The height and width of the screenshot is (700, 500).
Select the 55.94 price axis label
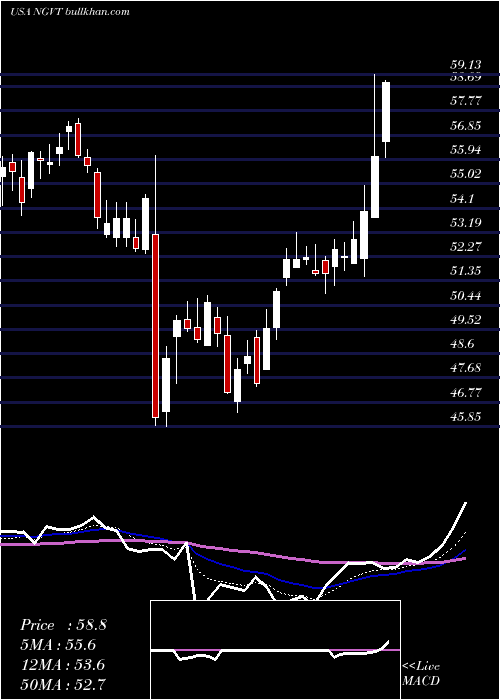tap(465, 150)
